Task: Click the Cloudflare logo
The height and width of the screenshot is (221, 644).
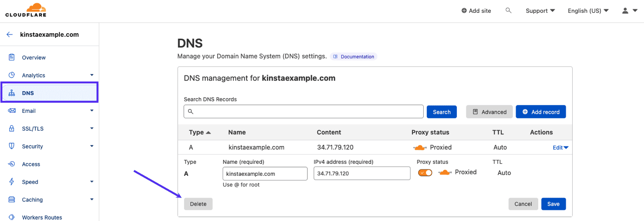Action: 26,10
